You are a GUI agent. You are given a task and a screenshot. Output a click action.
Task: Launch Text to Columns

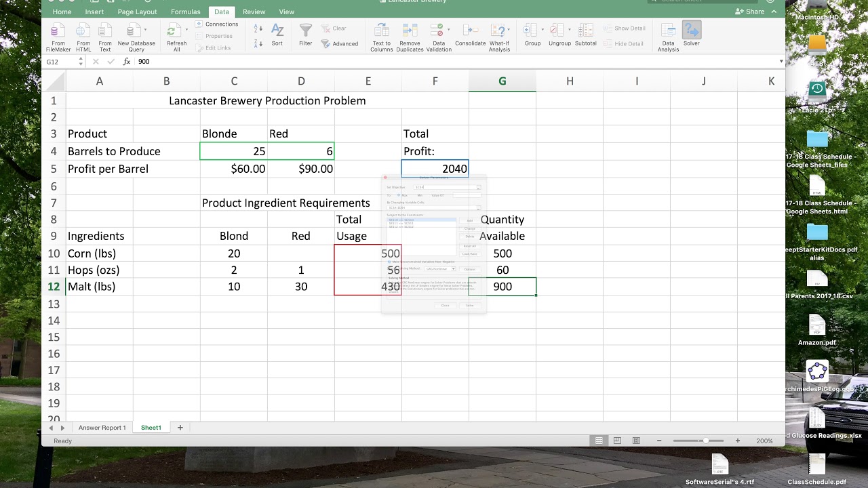pyautogui.click(x=381, y=37)
